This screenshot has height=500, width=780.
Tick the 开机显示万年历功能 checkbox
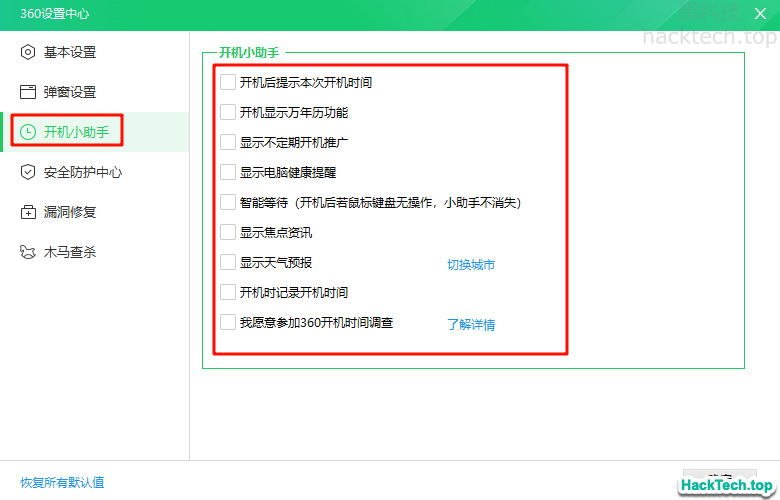point(228,112)
